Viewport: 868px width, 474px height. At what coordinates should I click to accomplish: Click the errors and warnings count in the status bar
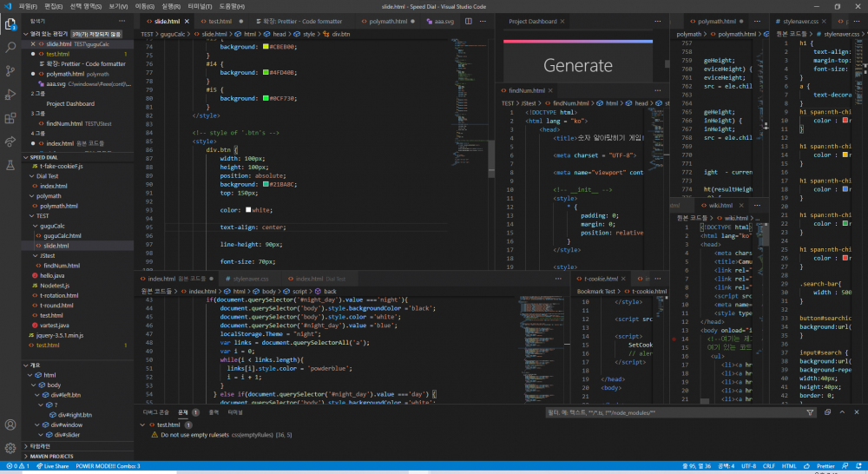pyautogui.click(x=17, y=466)
